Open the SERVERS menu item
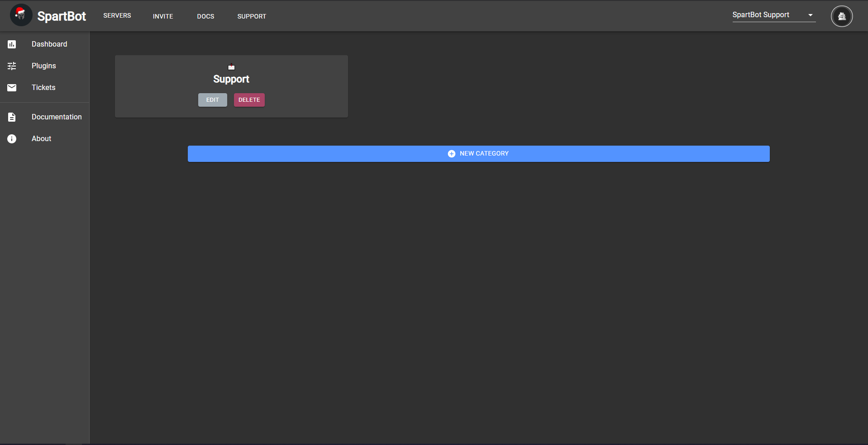The image size is (868, 445). pos(117,16)
